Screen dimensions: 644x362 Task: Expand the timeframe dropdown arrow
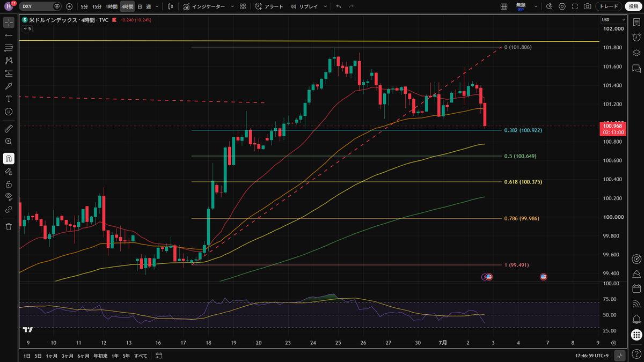click(157, 6)
